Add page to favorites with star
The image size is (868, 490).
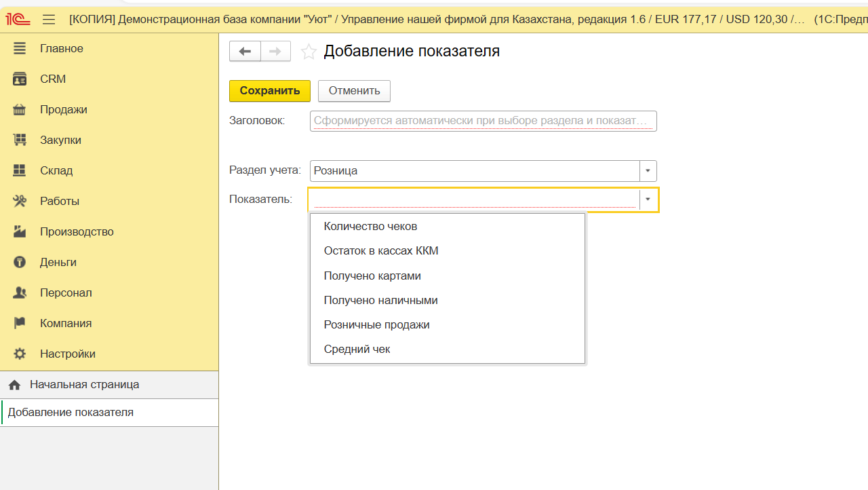tap(309, 52)
